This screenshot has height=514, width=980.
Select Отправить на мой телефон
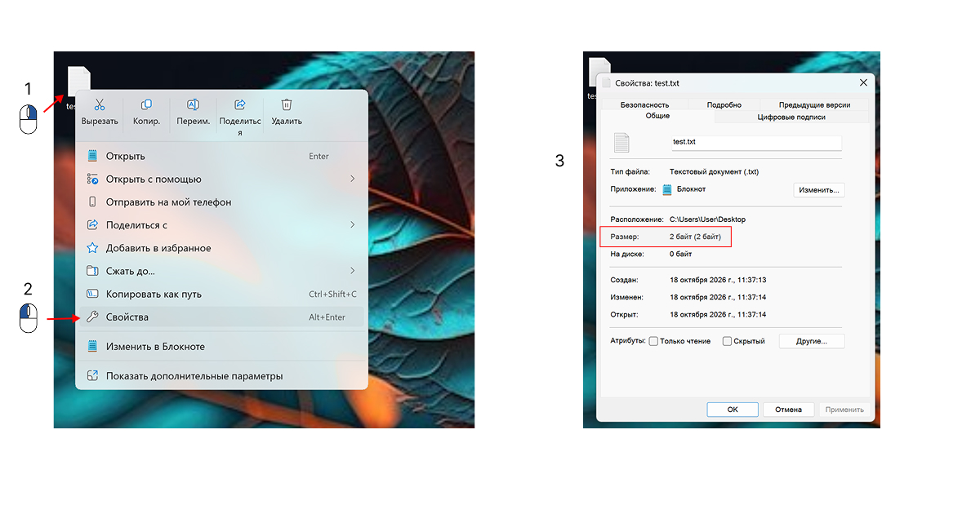tap(221, 202)
